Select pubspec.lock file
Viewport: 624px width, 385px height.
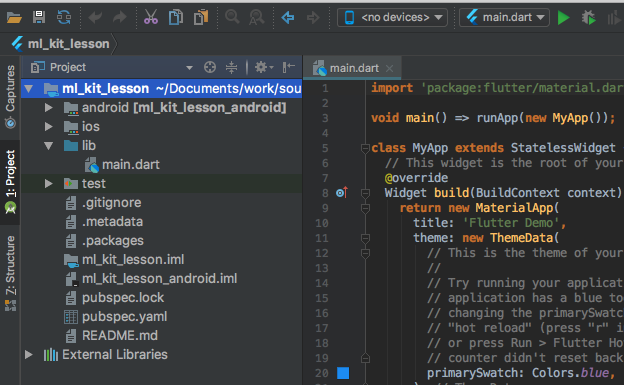point(123,298)
